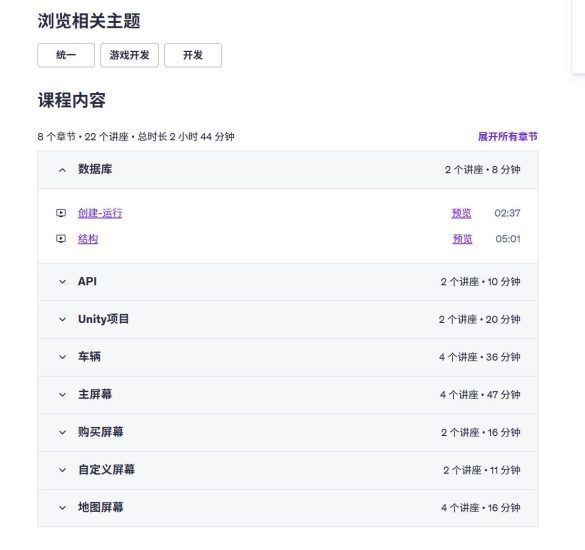The image size is (585, 550).
Task: Click the 车辆 section lecture count text
Action: (x=480, y=357)
